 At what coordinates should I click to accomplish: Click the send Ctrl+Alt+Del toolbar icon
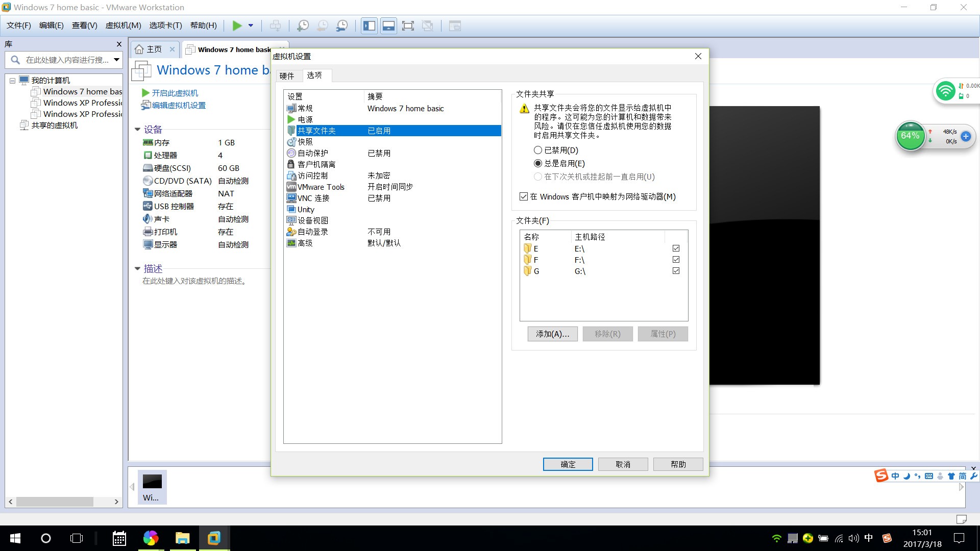275,26
